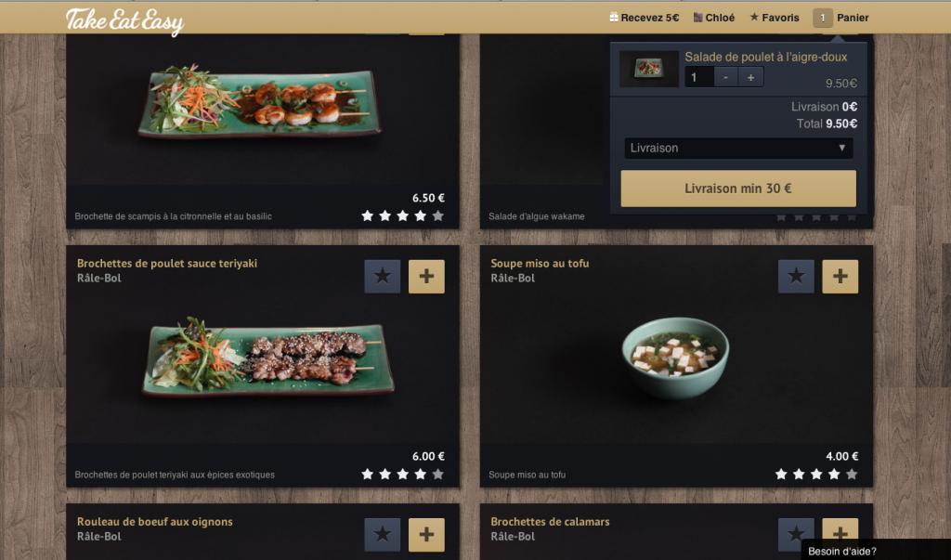Screen dimensions: 951x560
Task: Favorite Brochettes de poulet sauce teriyaki with star
Action: (x=382, y=277)
